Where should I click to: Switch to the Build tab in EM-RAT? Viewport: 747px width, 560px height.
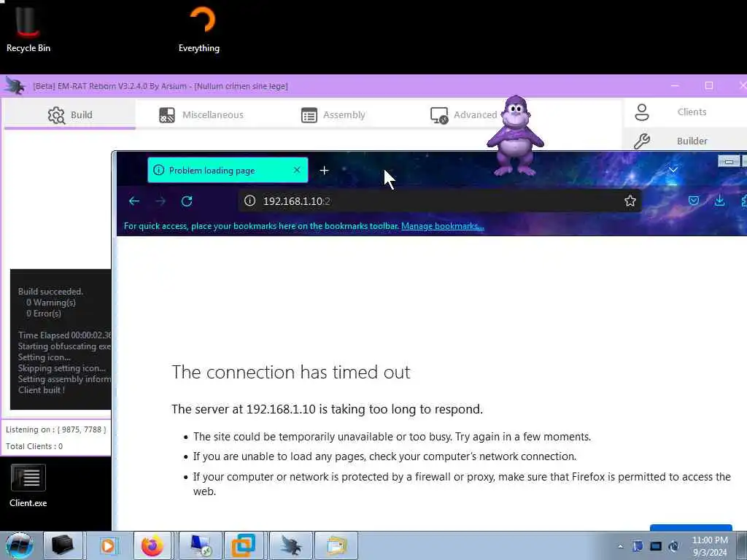[x=70, y=114]
